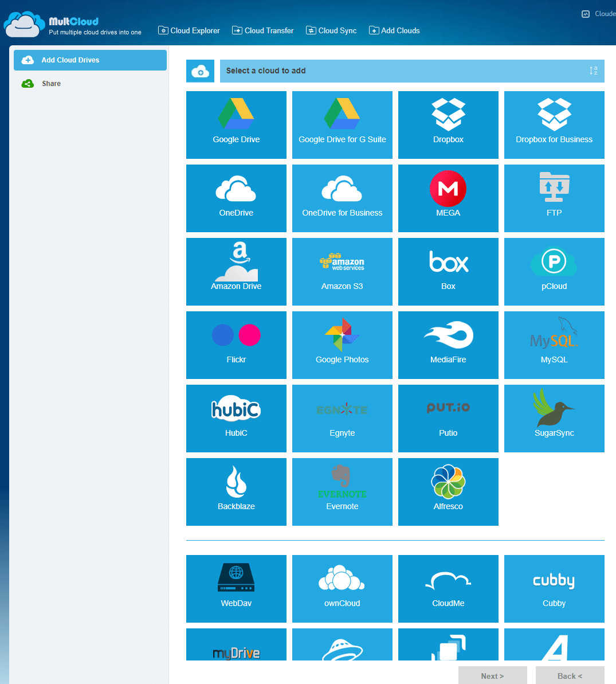Switch to Cloud Sync tab

pos(331,30)
